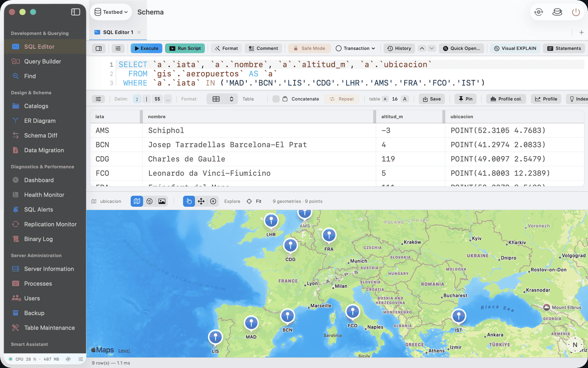Select the pan move map tool
The height and width of the screenshot is (368, 588).
click(201, 201)
